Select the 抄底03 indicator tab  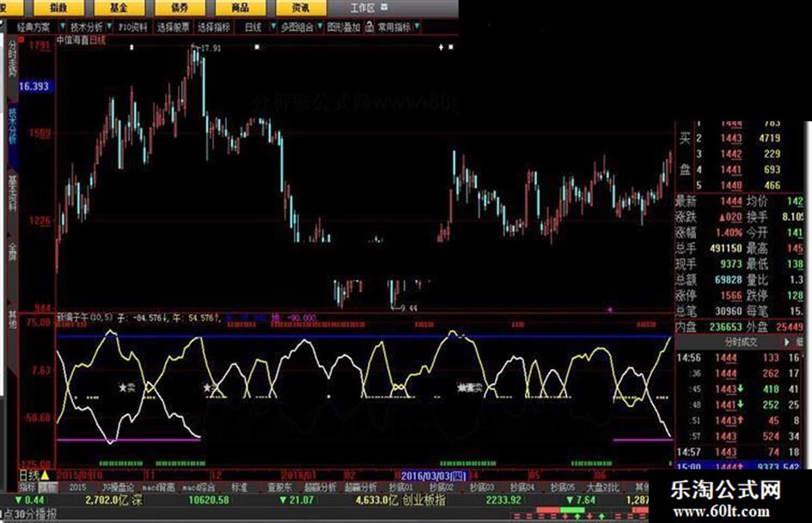481,487
